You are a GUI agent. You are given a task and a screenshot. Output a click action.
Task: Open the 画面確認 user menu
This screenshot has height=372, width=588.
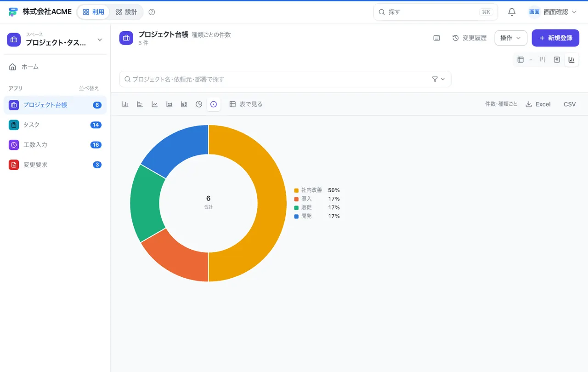(x=553, y=12)
